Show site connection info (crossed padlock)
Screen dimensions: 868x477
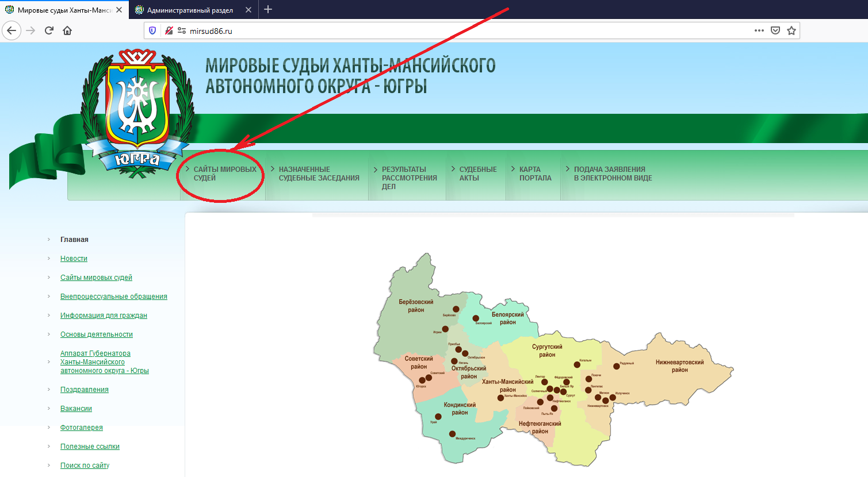pyautogui.click(x=169, y=30)
